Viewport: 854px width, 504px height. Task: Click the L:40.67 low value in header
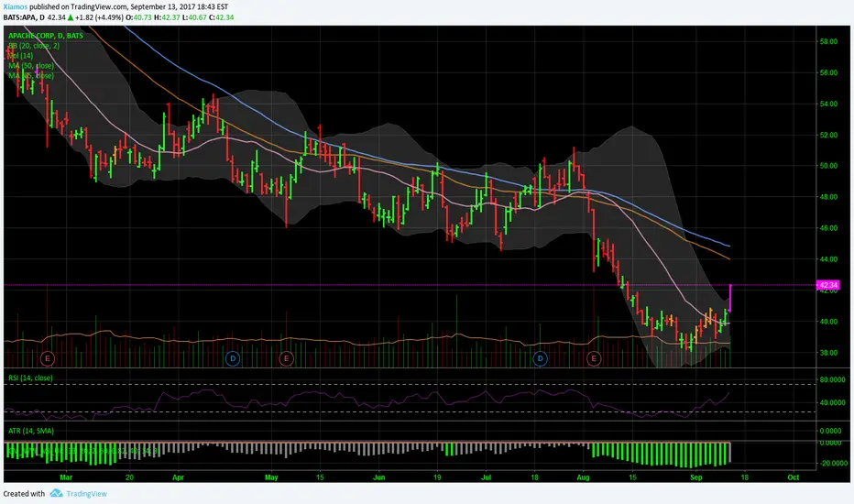tap(194, 17)
